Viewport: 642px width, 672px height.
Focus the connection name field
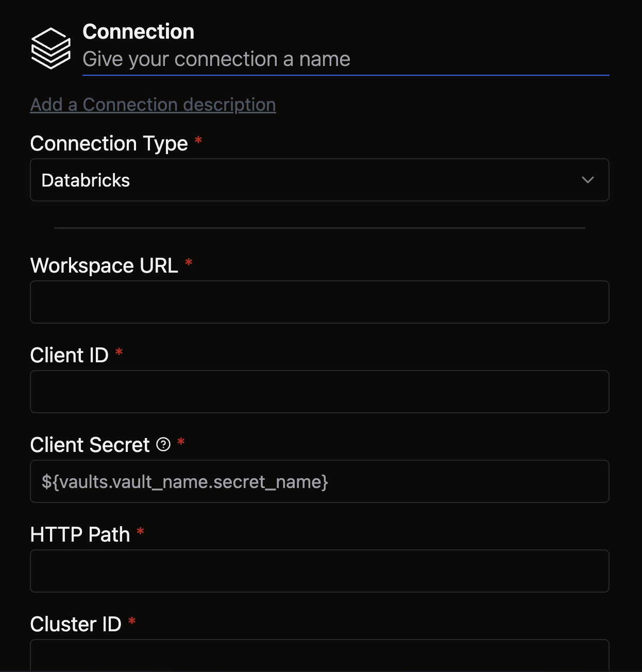click(x=346, y=59)
